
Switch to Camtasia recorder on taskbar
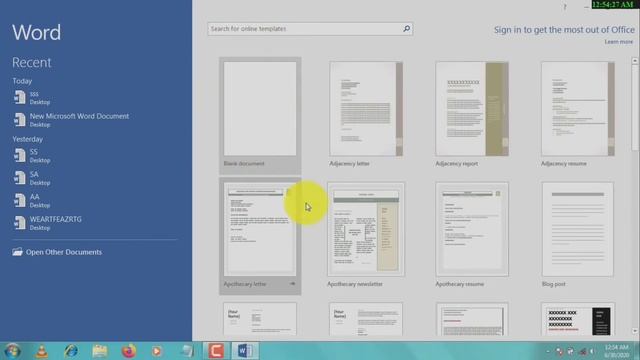point(216,351)
